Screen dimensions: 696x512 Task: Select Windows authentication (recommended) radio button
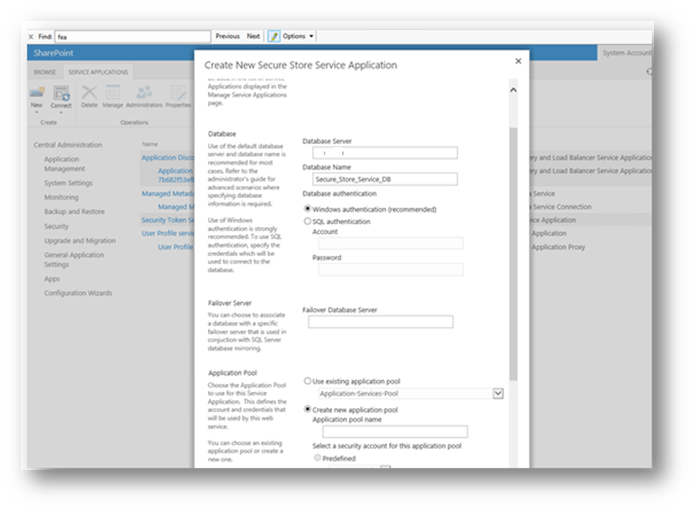click(307, 208)
